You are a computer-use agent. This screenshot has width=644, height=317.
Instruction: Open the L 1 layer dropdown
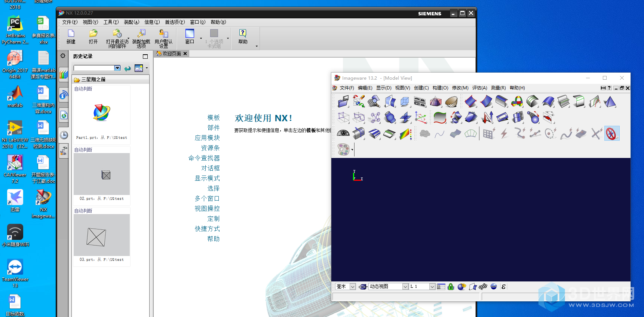(x=432, y=287)
